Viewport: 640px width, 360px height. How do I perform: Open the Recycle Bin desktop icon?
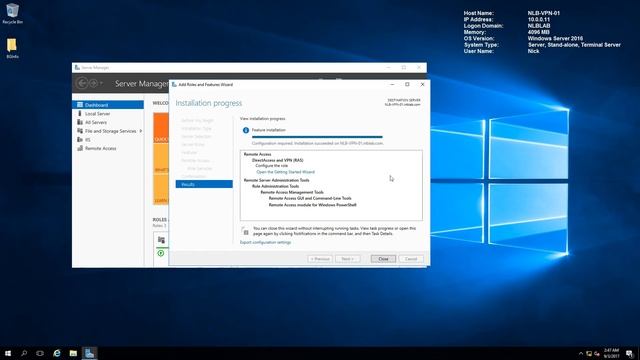click(x=12, y=13)
